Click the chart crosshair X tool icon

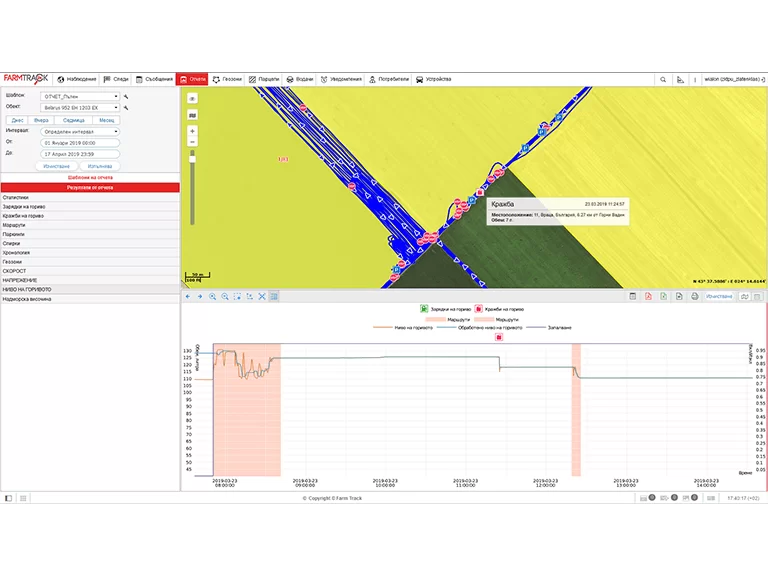262,296
